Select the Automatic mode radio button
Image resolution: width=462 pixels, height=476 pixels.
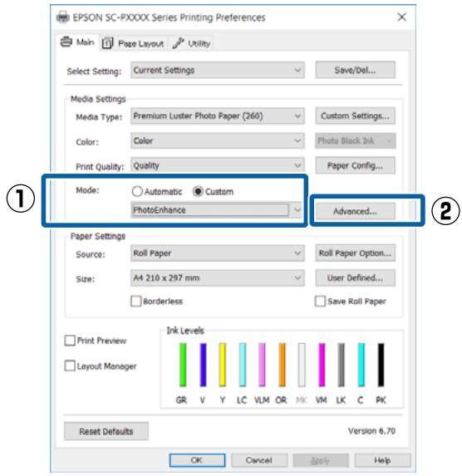click(137, 192)
